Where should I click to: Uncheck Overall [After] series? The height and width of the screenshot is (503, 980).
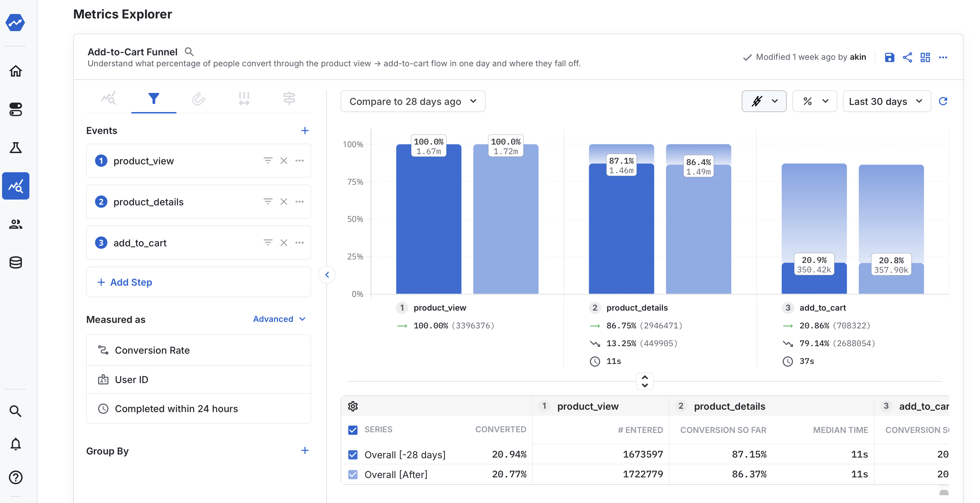click(x=353, y=475)
